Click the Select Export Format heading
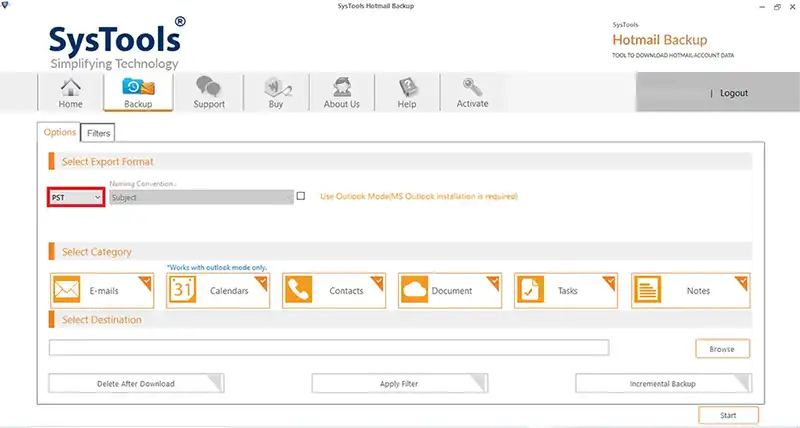Viewport: 800px width, 428px height. (x=108, y=162)
